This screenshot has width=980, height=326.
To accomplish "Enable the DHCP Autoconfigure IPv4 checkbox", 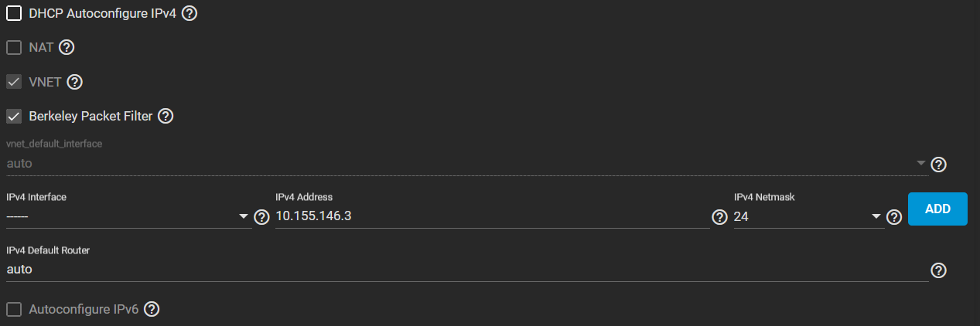I will click(x=14, y=14).
